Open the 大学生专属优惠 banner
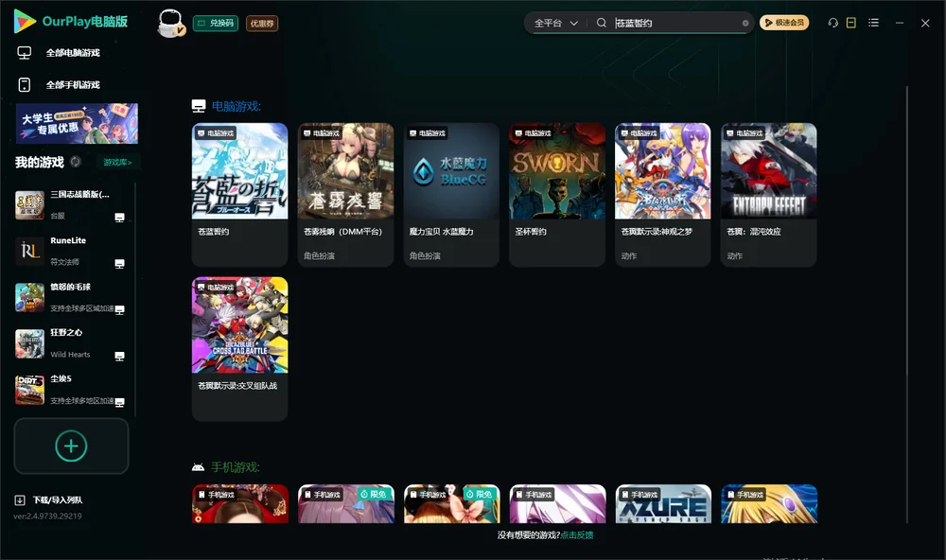The width and height of the screenshot is (946, 560). [77, 124]
